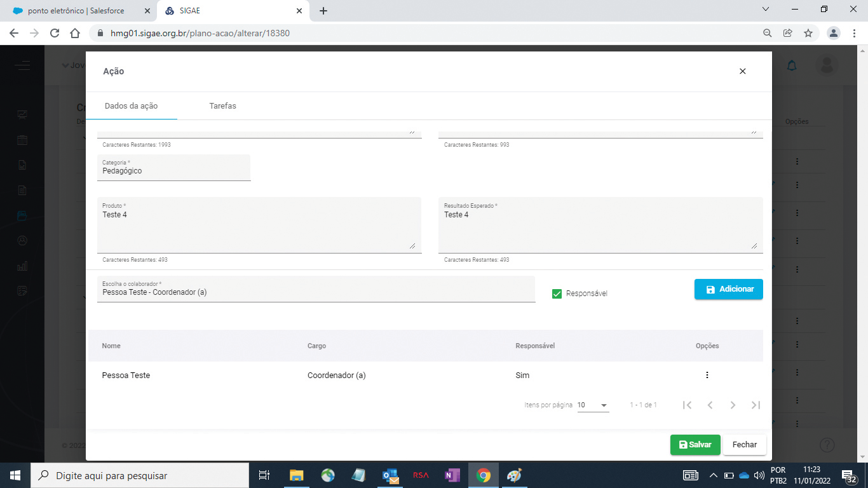This screenshot has height=488, width=868.
Task: Select the Pessoa Teste name cell
Action: [126, 376]
